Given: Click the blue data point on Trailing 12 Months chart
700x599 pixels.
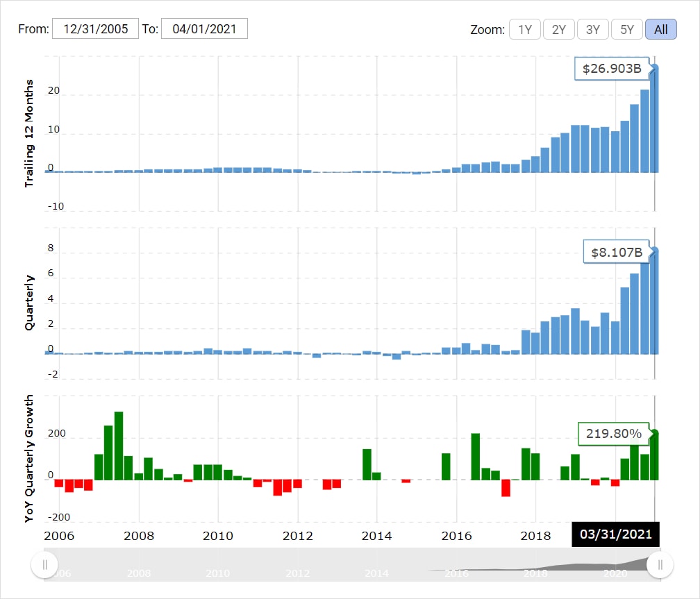Looking at the screenshot, I should point(655,68).
